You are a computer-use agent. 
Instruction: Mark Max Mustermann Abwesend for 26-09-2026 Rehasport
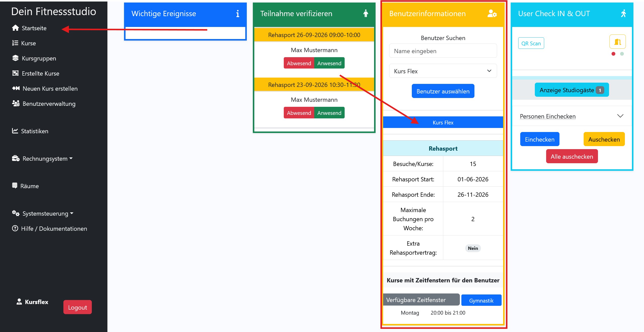(x=299, y=63)
